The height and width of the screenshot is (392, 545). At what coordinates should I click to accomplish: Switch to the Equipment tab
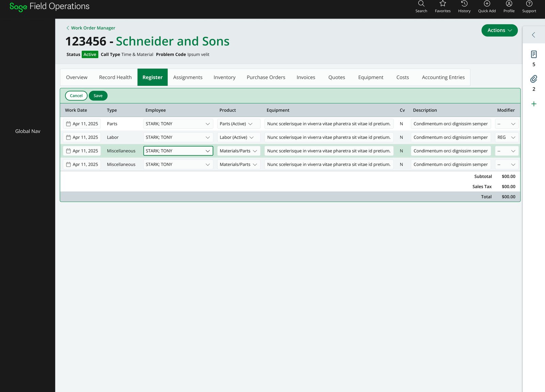(371, 77)
